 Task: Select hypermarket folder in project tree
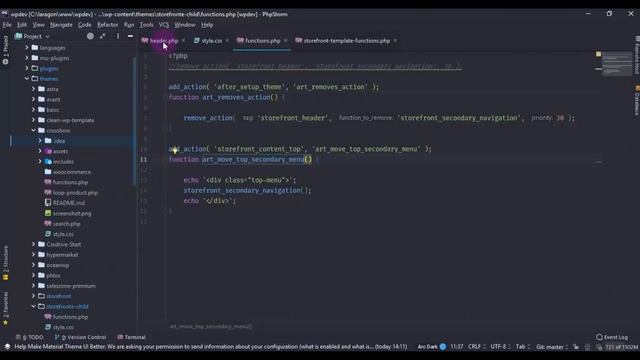(x=62, y=255)
